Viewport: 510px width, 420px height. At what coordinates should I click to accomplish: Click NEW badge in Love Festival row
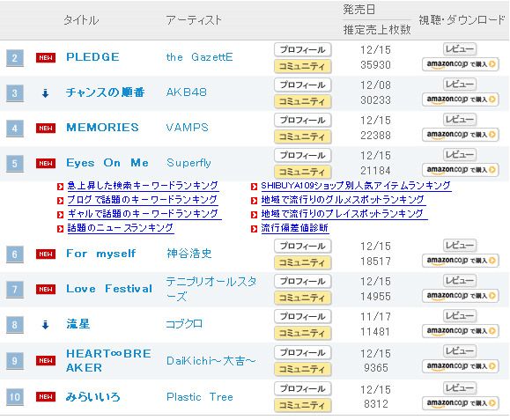(x=46, y=290)
